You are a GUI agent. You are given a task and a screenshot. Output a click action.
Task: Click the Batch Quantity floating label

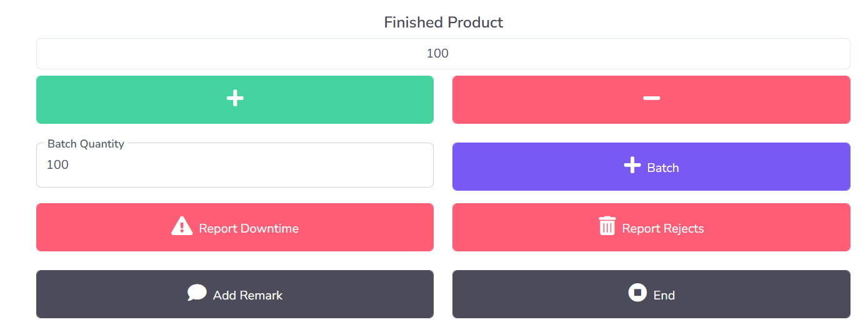pos(86,144)
